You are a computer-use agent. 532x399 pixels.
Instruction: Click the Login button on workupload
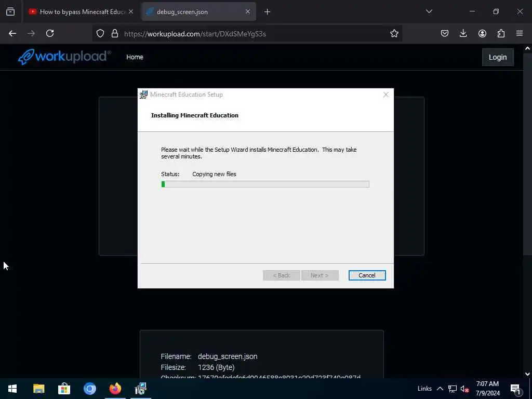[x=498, y=57]
